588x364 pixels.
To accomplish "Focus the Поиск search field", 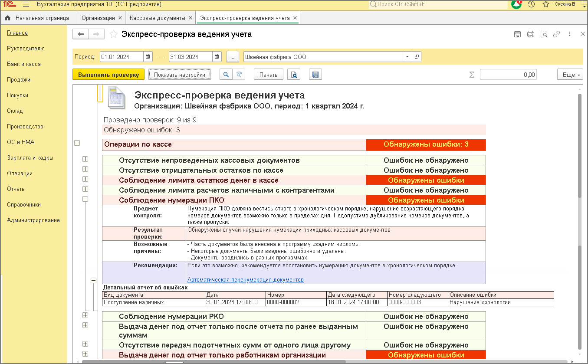I will click(x=438, y=4).
